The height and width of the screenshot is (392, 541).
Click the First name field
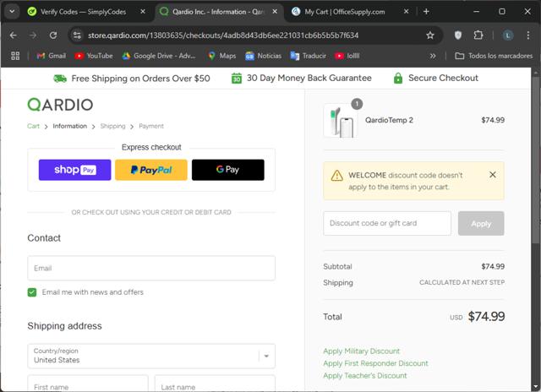coord(88,384)
